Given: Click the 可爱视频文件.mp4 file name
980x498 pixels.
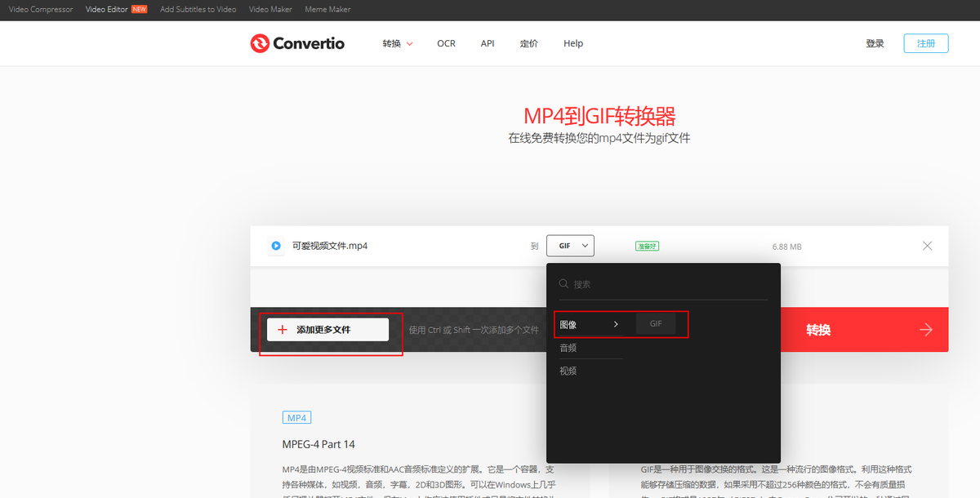Looking at the screenshot, I should pyautogui.click(x=330, y=246).
